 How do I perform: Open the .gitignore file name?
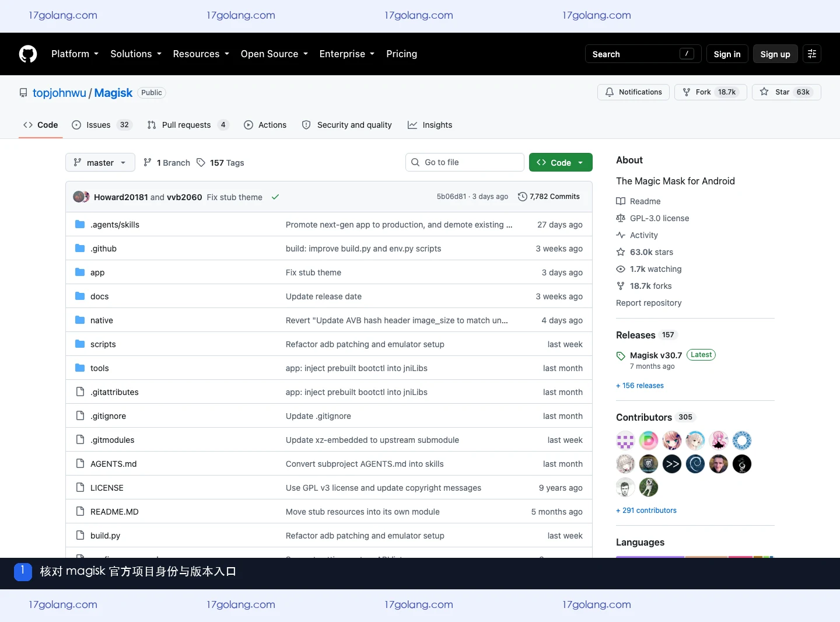point(108,416)
